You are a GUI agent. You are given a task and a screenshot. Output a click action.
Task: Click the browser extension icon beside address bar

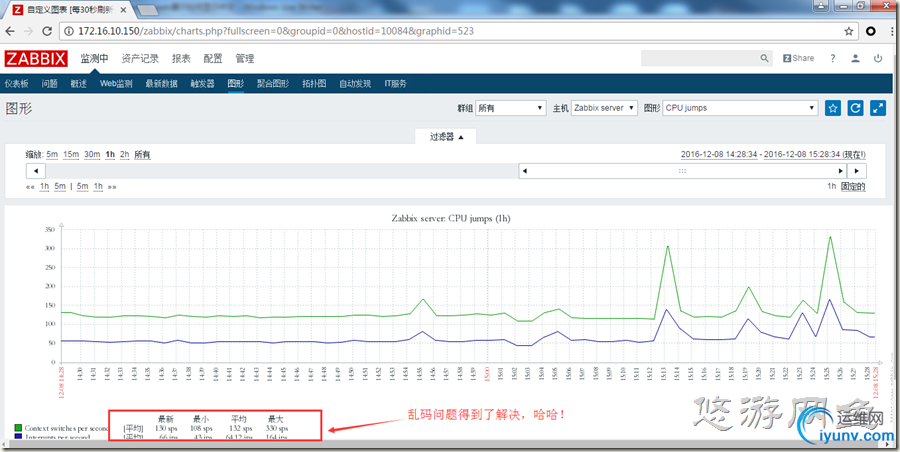click(x=871, y=31)
